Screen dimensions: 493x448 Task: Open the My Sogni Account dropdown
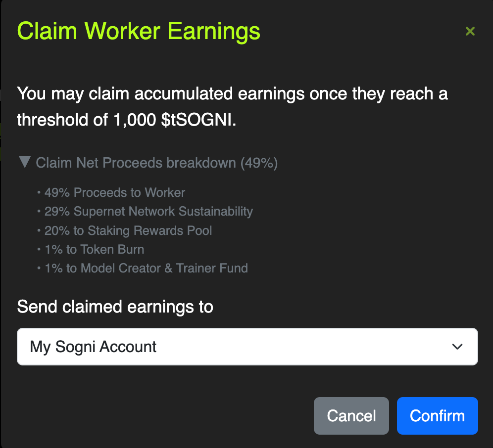(x=247, y=347)
